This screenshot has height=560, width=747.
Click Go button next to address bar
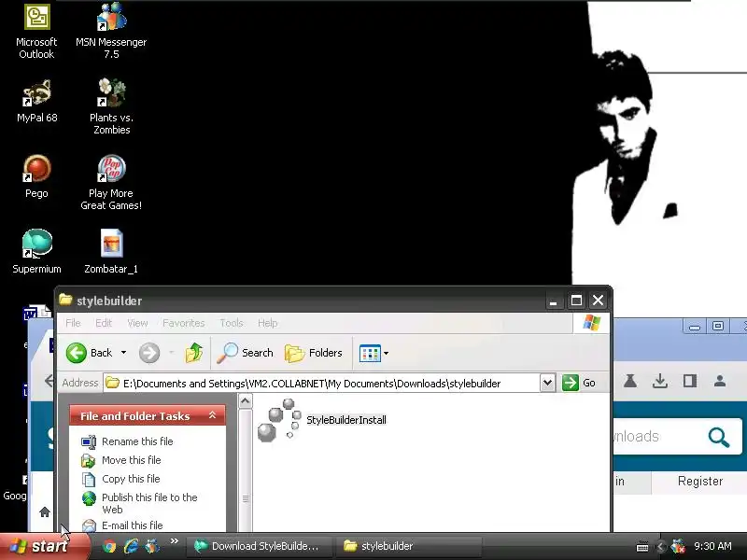pos(579,383)
